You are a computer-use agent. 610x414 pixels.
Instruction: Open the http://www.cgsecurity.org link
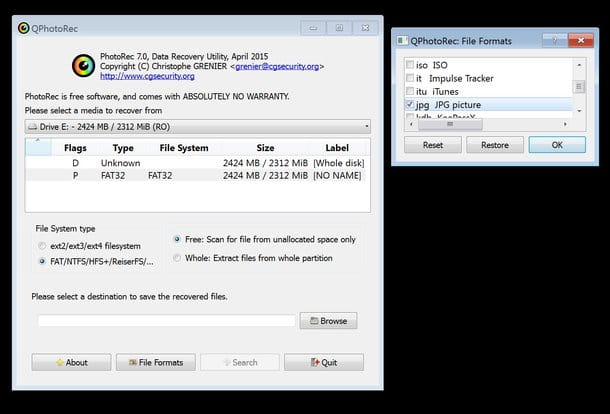coord(147,76)
